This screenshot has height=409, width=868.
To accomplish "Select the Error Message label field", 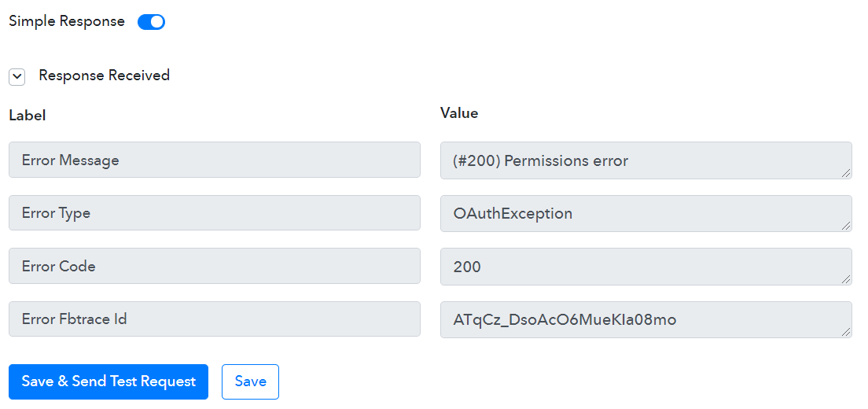I will 214,160.
